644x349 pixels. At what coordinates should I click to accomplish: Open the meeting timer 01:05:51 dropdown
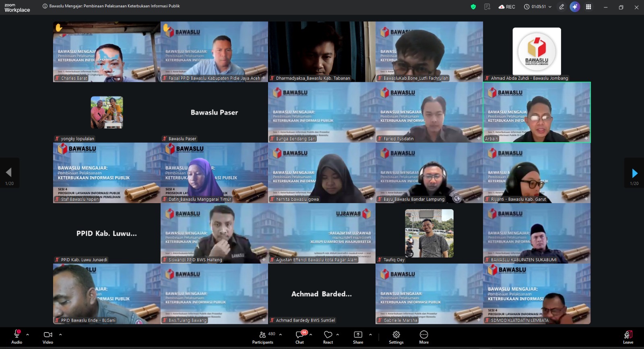(538, 7)
